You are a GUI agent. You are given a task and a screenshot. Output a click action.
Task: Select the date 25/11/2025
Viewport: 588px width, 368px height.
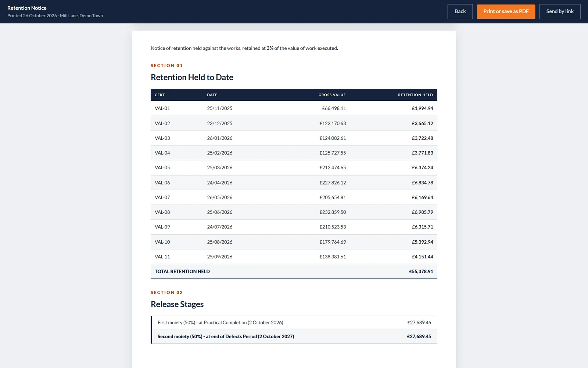pyautogui.click(x=220, y=109)
